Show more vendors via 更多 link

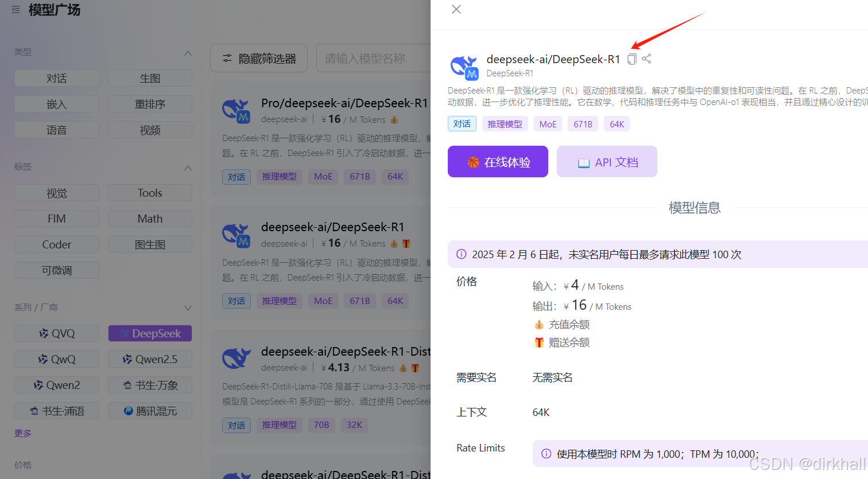(23, 433)
